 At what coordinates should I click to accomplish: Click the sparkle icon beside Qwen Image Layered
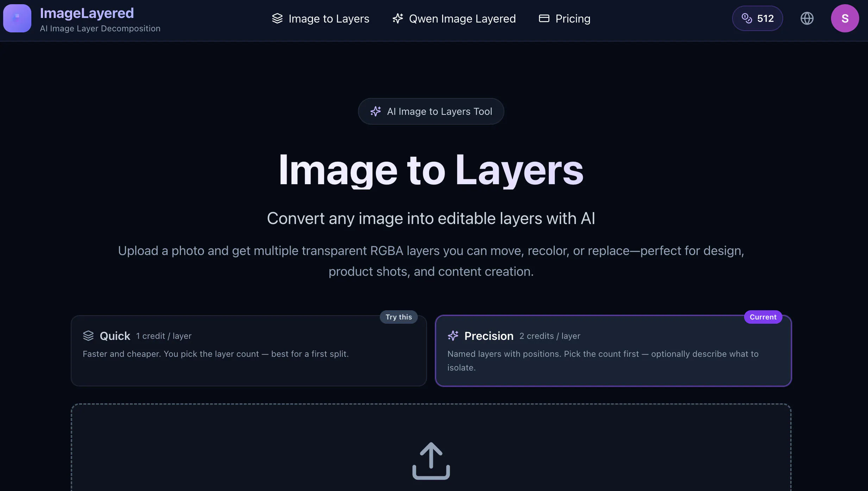point(398,18)
